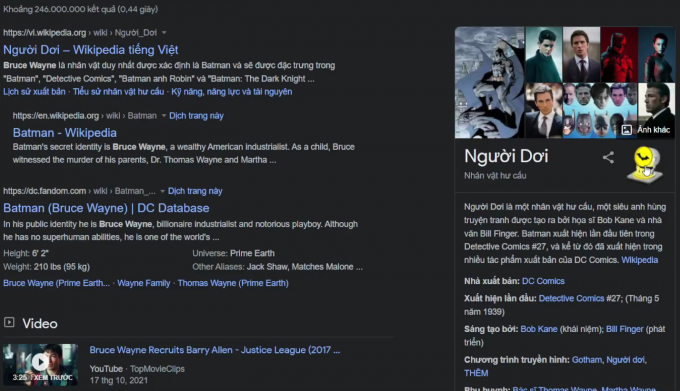Open Bruce Wayne (Prime Earth... sitelink

pos(56,283)
